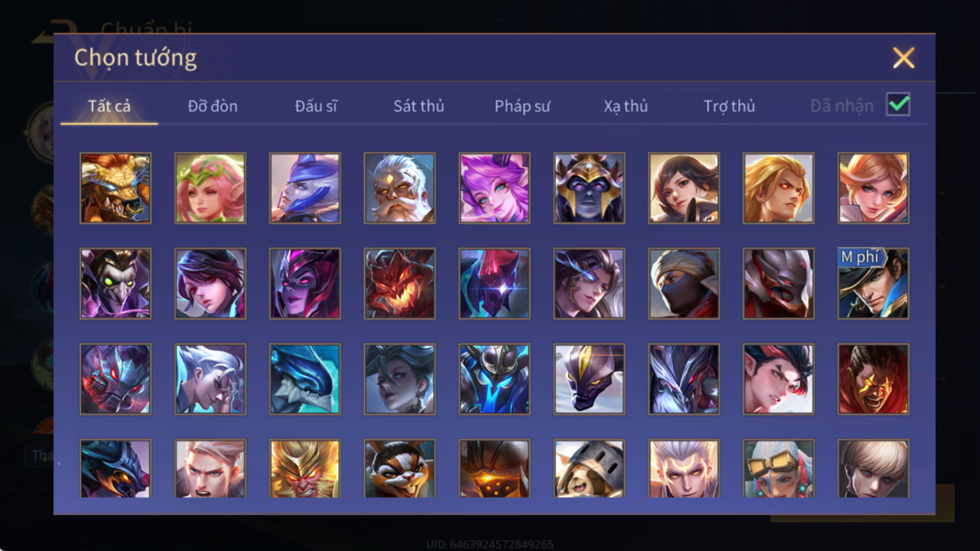This screenshot has width=980, height=551.
Task: Choose the hero tagged M phí
Action: (873, 284)
